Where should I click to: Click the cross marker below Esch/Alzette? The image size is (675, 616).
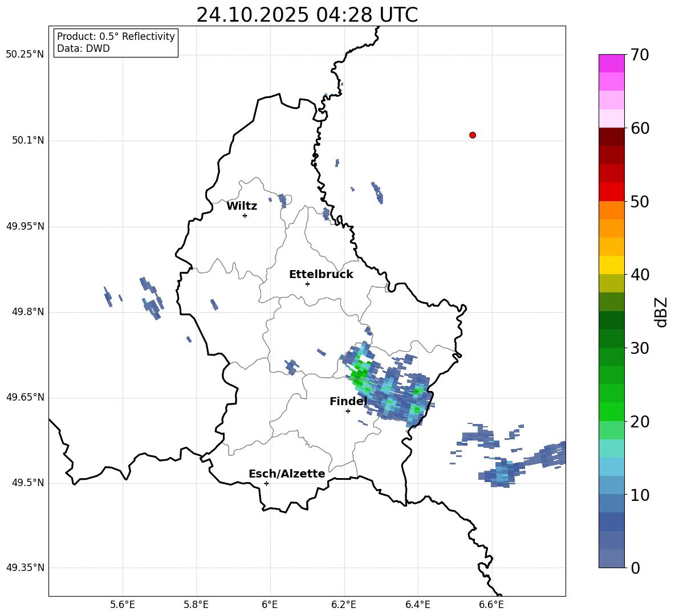click(x=266, y=483)
